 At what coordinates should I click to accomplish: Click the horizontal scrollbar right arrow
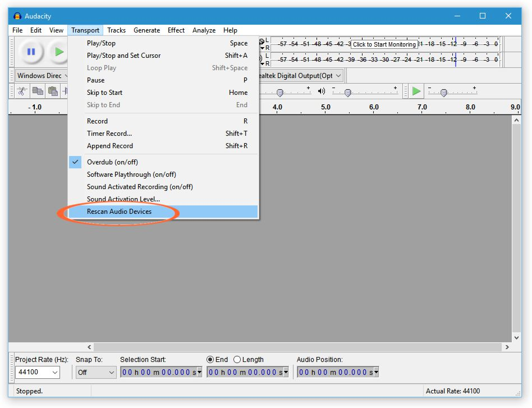[507, 347]
